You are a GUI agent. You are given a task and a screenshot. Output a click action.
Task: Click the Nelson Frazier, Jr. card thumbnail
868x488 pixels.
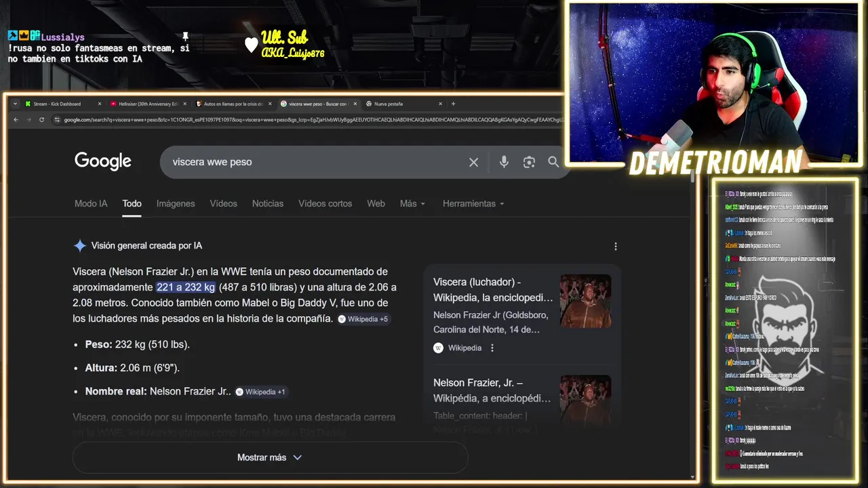[x=585, y=400]
